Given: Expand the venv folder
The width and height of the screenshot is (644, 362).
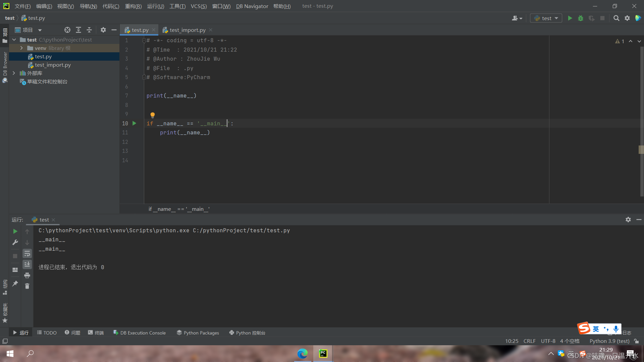Looking at the screenshot, I should [21, 48].
